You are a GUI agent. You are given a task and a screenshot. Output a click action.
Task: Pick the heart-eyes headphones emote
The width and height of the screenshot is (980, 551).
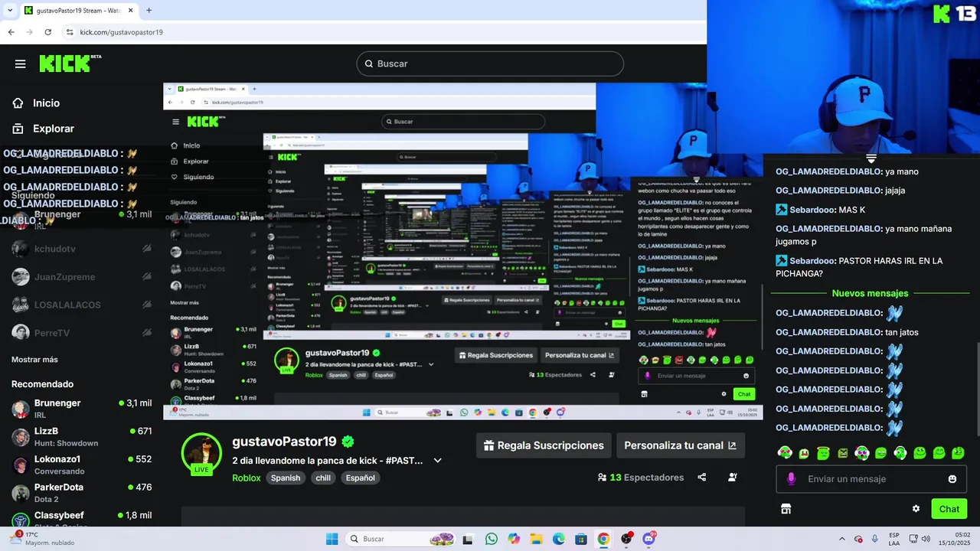(x=785, y=453)
